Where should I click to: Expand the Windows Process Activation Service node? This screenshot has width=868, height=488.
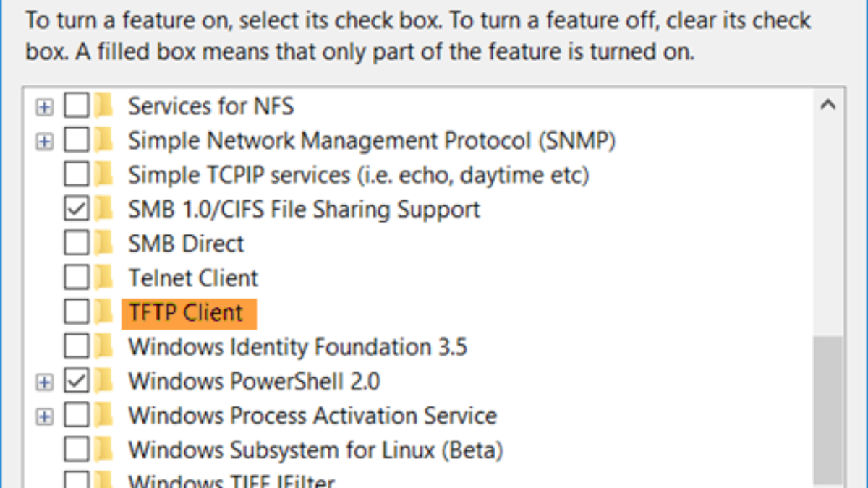tap(45, 416)
